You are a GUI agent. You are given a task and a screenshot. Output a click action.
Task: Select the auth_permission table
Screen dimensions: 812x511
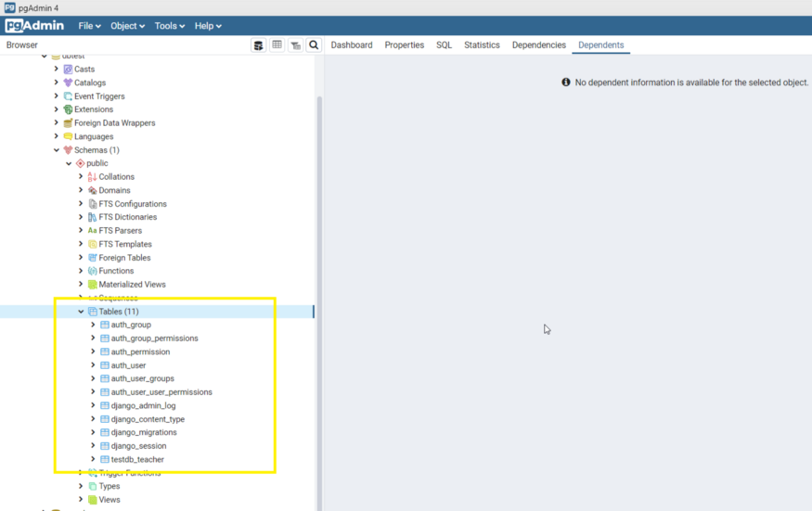coord(140,351)
